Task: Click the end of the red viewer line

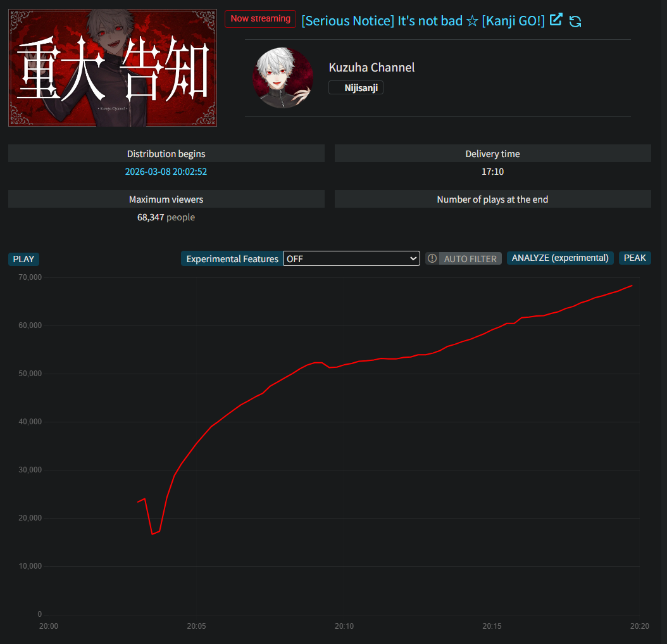Action: click(x=632, y=286)
